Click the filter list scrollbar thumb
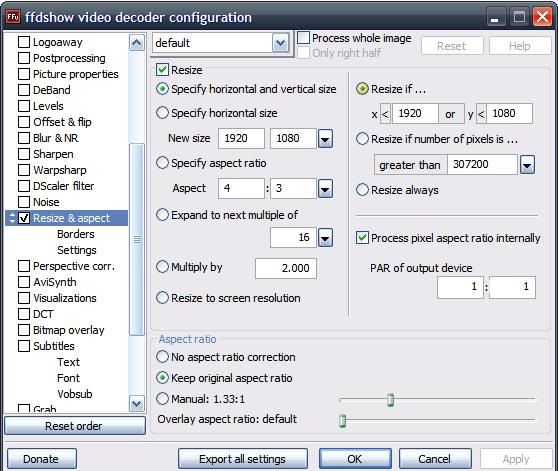The width and height of the screenshot is (558, 471). point(137,239)
